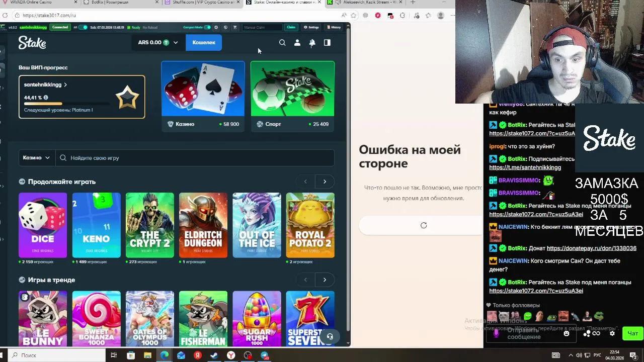Open the ARS 0.00 currency dropdown

coord(158,43)
